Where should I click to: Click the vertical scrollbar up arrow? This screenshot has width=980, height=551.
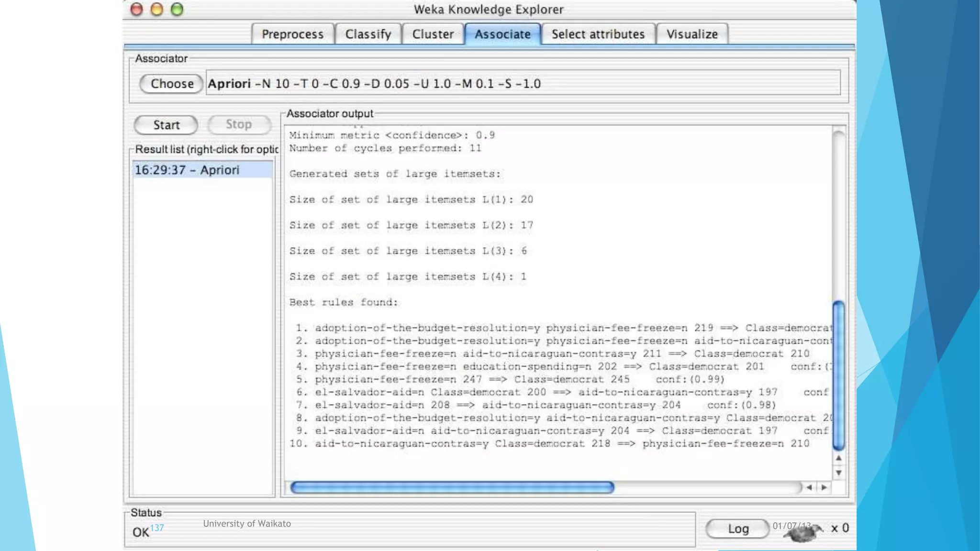(838, 458)
